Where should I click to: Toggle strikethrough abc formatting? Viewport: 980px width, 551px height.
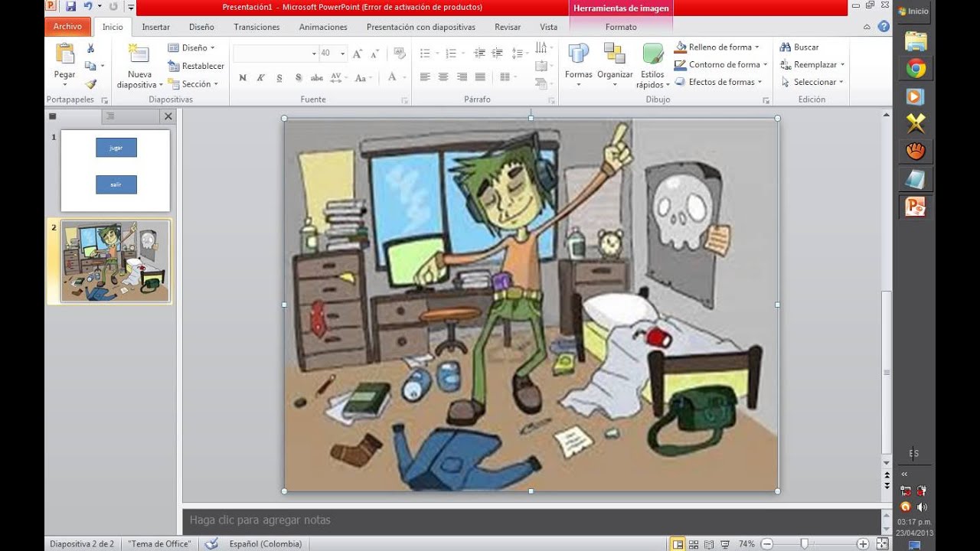(316, 77)
